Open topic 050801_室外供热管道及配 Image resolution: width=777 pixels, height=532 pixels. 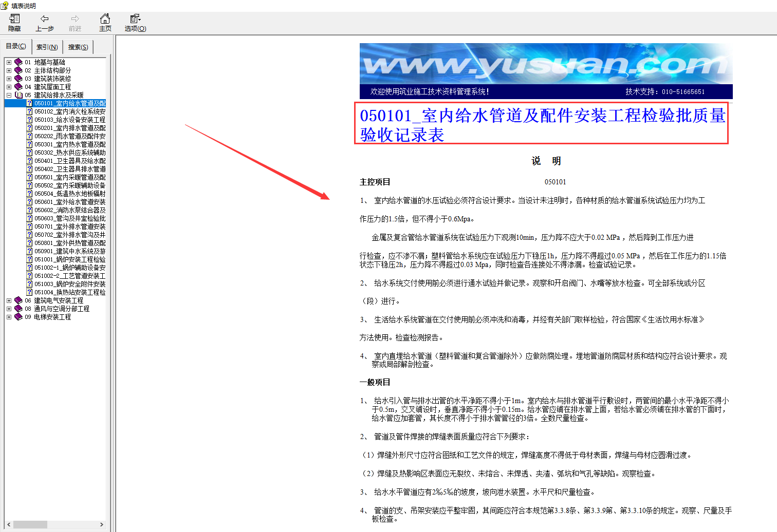(70, 243)
